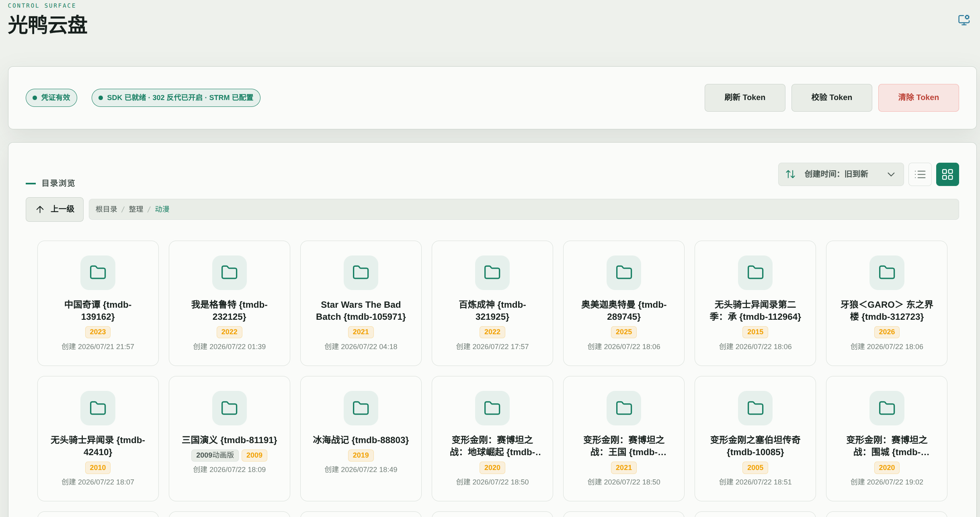Click the Star Wars The Bad Batch title text

pyautogui.click(x=361, y=311)
